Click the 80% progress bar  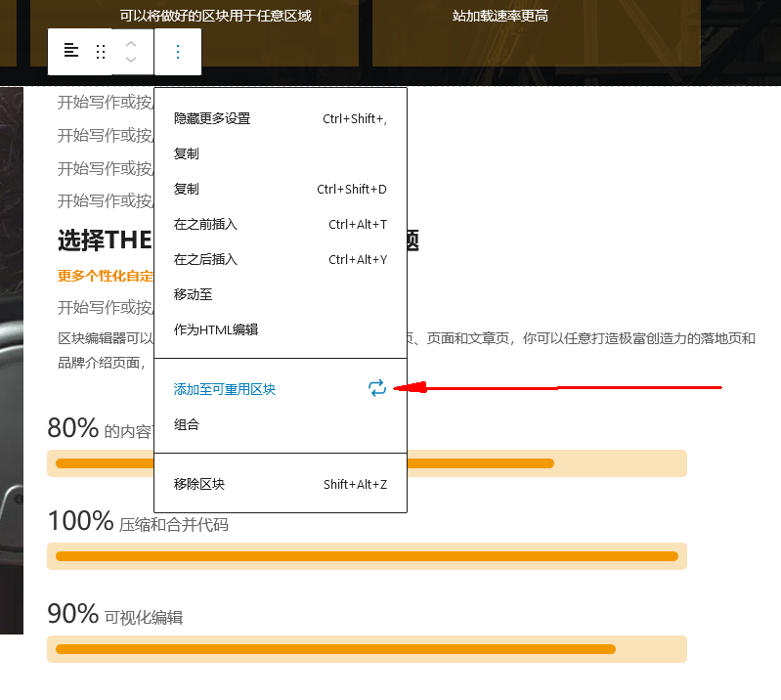[x=367, y=463]
